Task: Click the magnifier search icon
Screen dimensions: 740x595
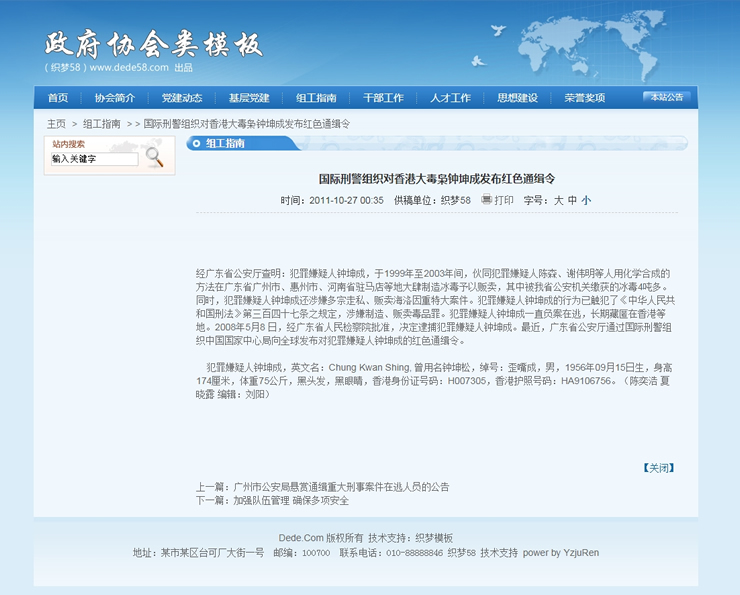Action: 154,157
